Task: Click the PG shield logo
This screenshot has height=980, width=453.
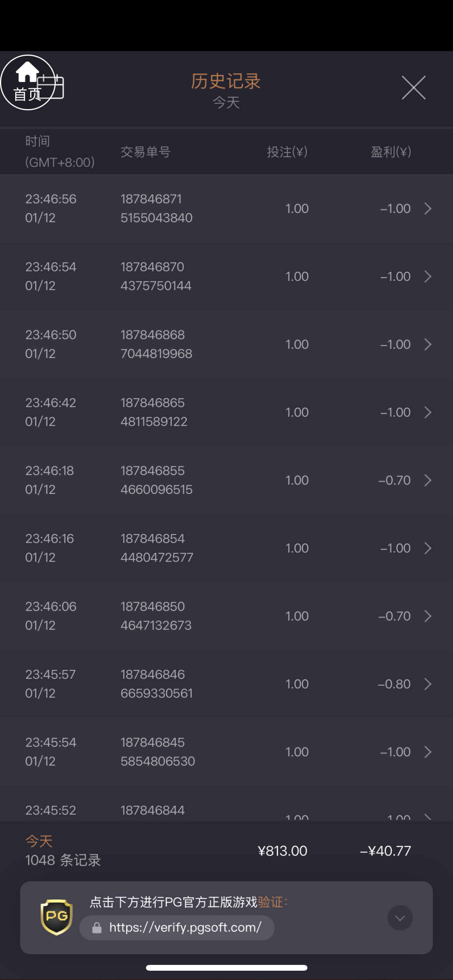Action: click(57, 917)
